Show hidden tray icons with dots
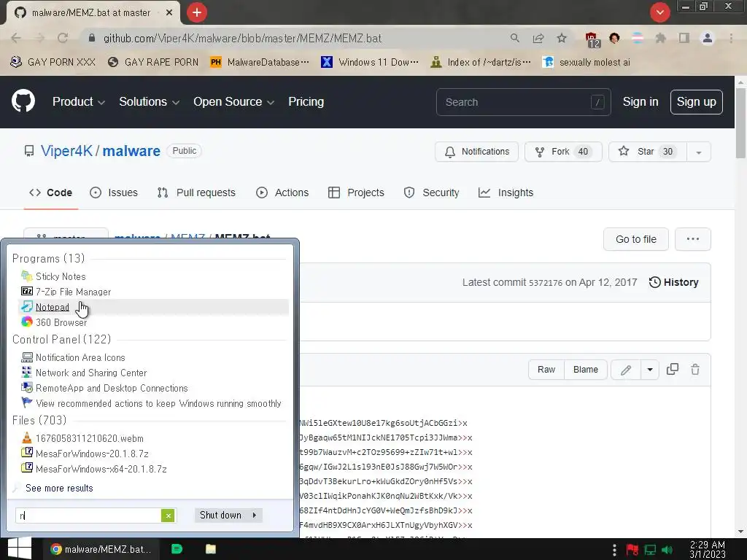 click(x=614, y=550)
